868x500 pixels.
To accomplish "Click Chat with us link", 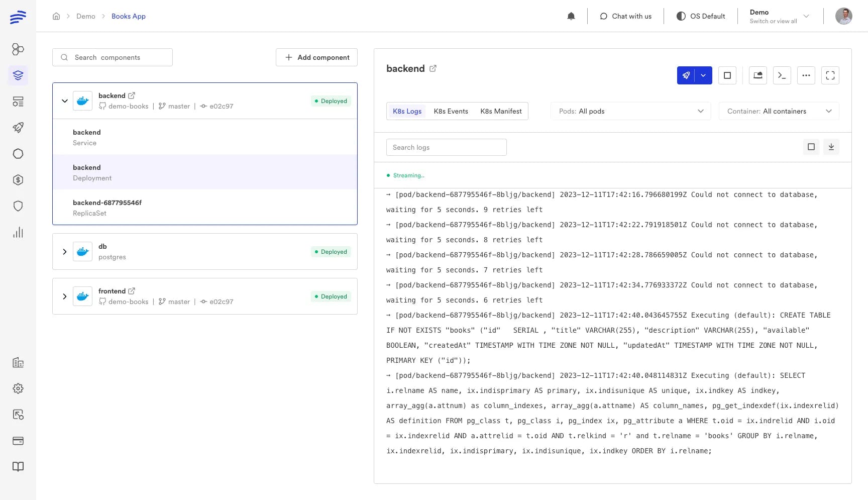I will [625, 16].
